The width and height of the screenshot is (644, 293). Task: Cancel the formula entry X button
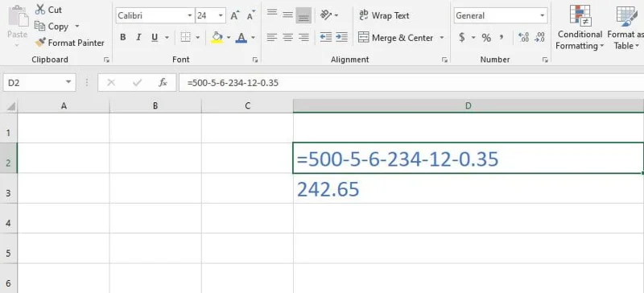point(111,83)
